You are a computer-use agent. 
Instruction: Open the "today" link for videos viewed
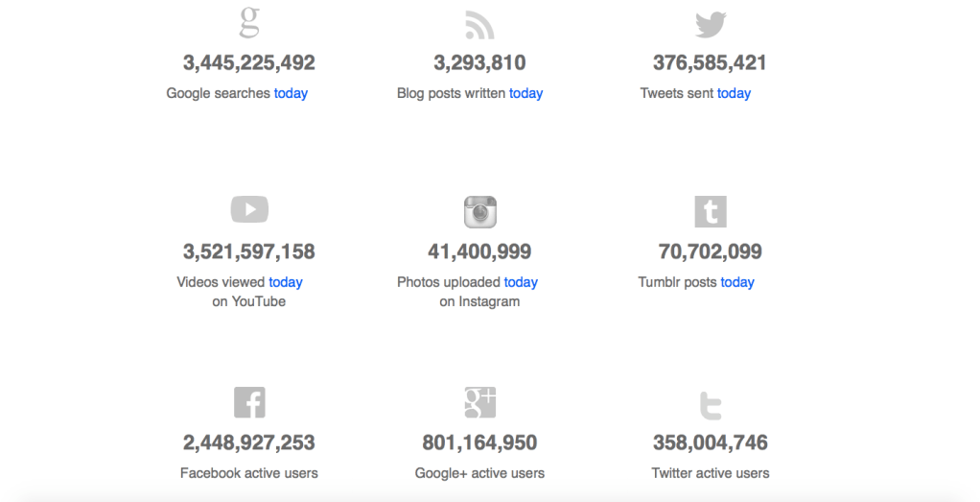point(286,282)
